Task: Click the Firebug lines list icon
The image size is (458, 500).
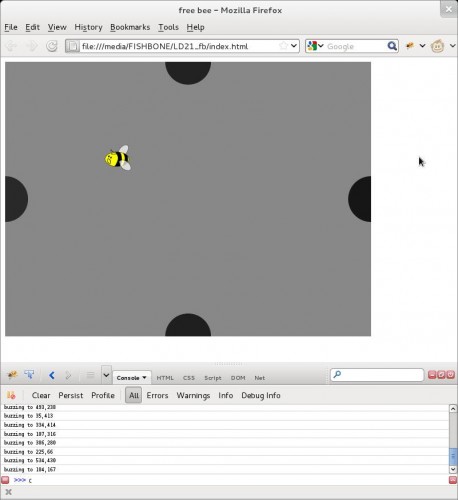Action: click(90, 375)
